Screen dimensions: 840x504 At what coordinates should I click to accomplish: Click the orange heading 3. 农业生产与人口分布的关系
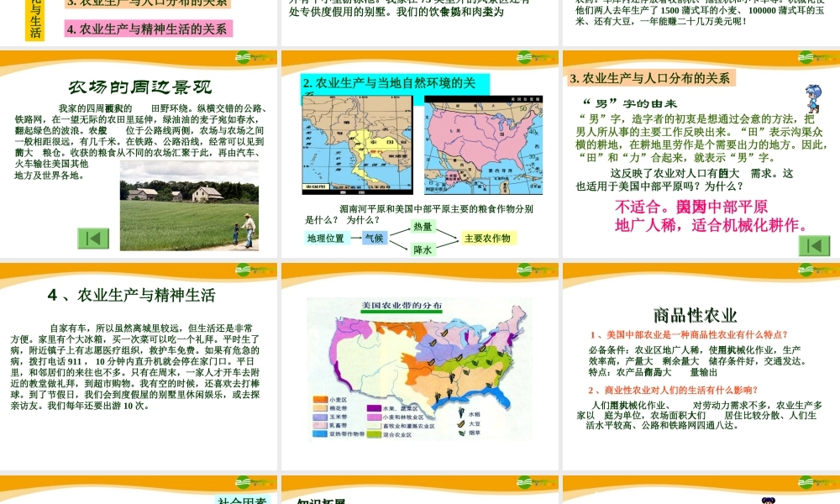(650, 78)
